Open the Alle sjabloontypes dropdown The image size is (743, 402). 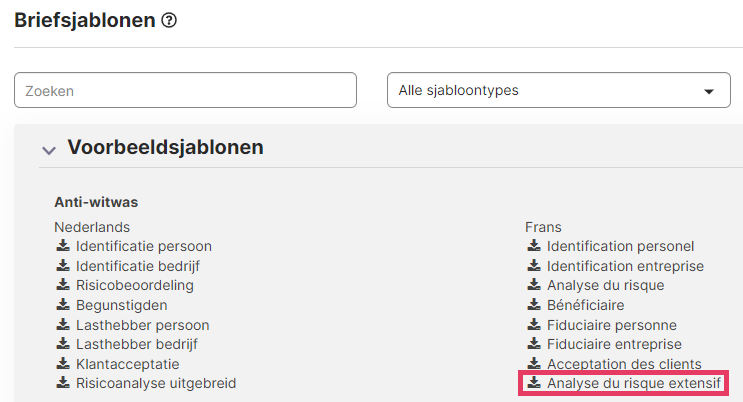coord(559,90)
